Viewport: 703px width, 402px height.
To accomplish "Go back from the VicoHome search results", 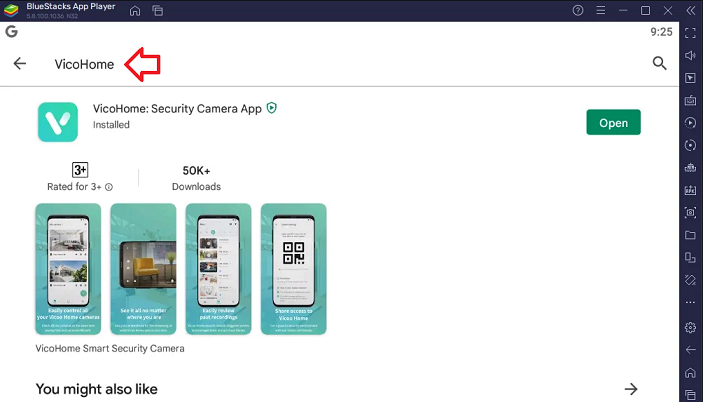I will tap(20, 64).
